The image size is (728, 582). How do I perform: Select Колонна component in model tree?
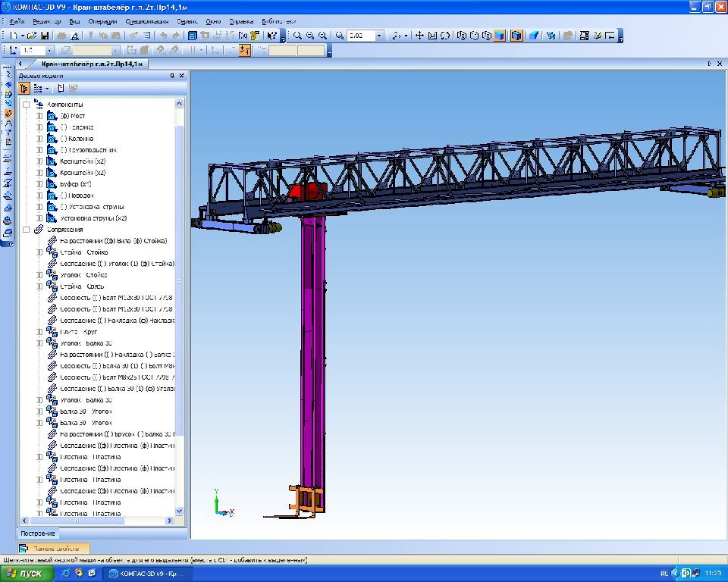(x=76, y=139)
